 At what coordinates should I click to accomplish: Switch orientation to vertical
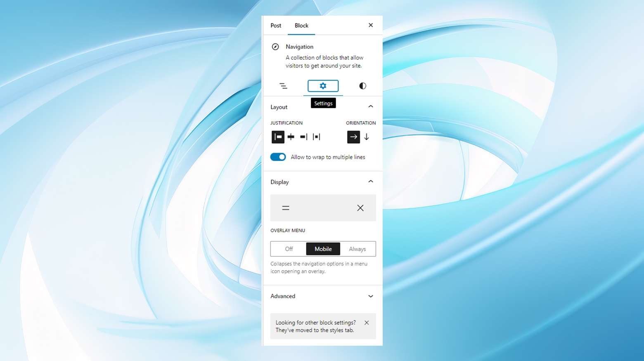point(367,137)
